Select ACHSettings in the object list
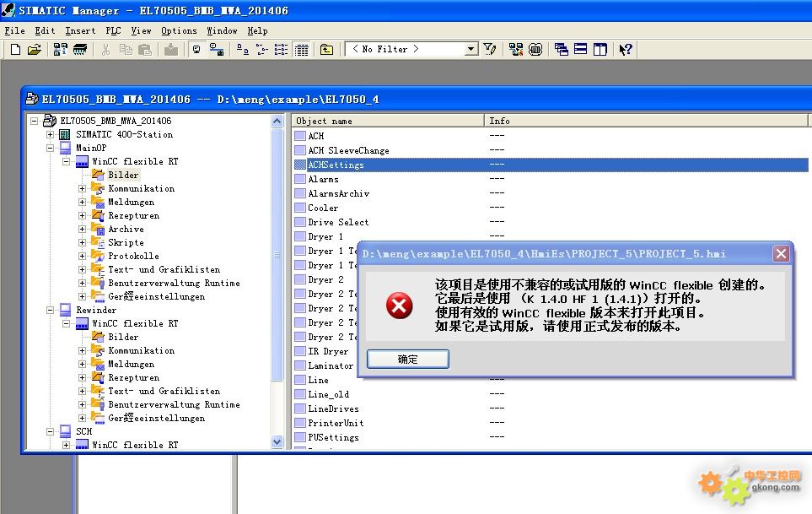 coord(336,165)
